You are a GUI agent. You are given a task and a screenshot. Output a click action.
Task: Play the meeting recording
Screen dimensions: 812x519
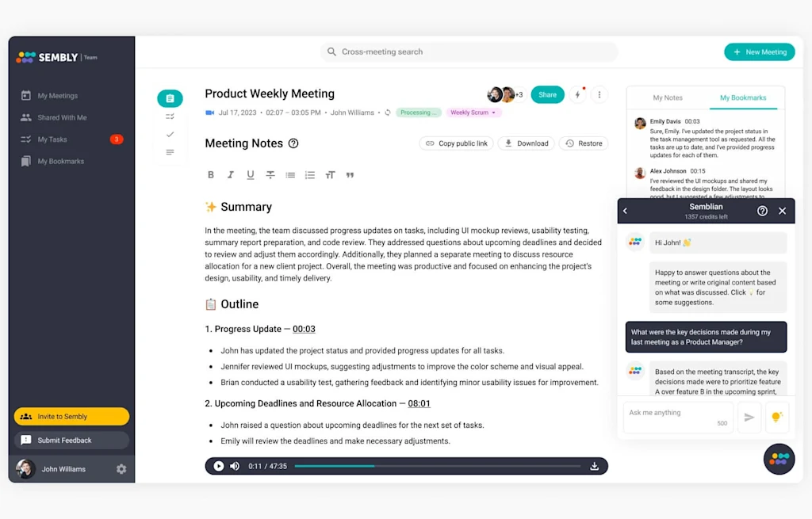(x=219, y=466)
